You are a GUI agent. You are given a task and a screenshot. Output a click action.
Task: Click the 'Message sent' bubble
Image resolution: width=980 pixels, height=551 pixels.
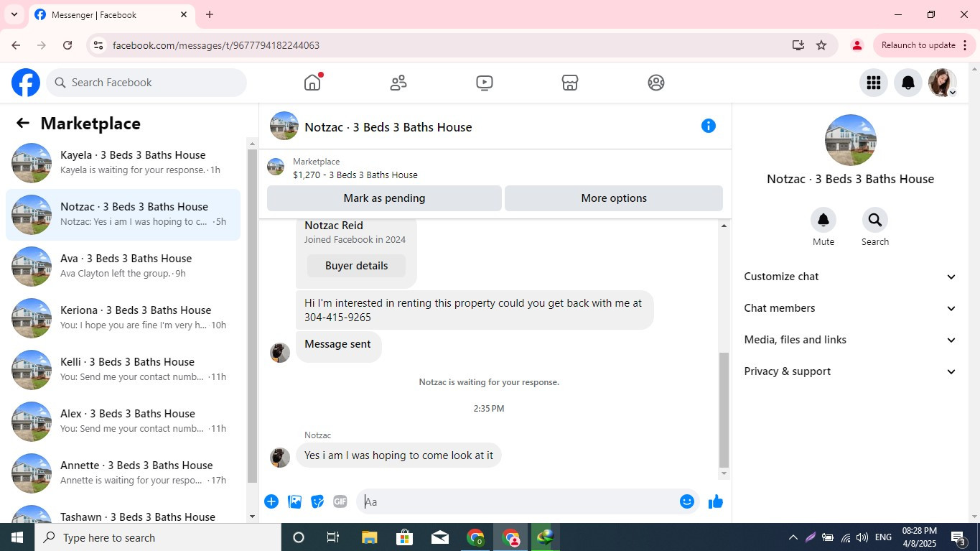(x=338, y=344)
